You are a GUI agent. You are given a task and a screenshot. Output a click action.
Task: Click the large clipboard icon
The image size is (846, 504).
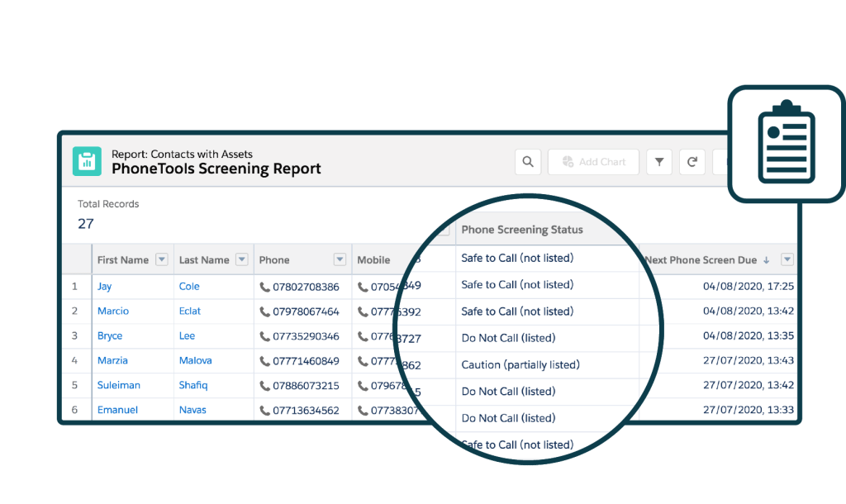coord(786,143)
